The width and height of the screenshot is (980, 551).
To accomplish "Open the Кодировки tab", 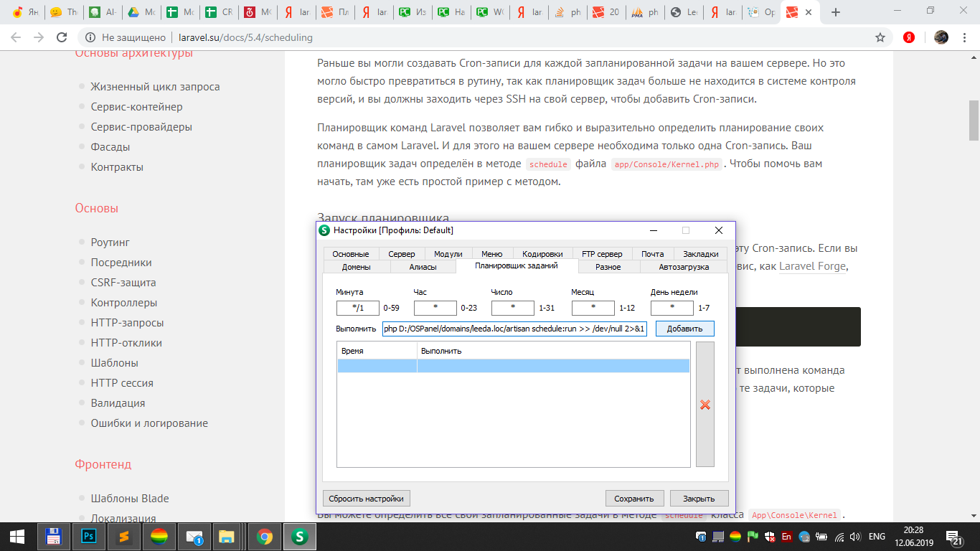I will 542,254.
